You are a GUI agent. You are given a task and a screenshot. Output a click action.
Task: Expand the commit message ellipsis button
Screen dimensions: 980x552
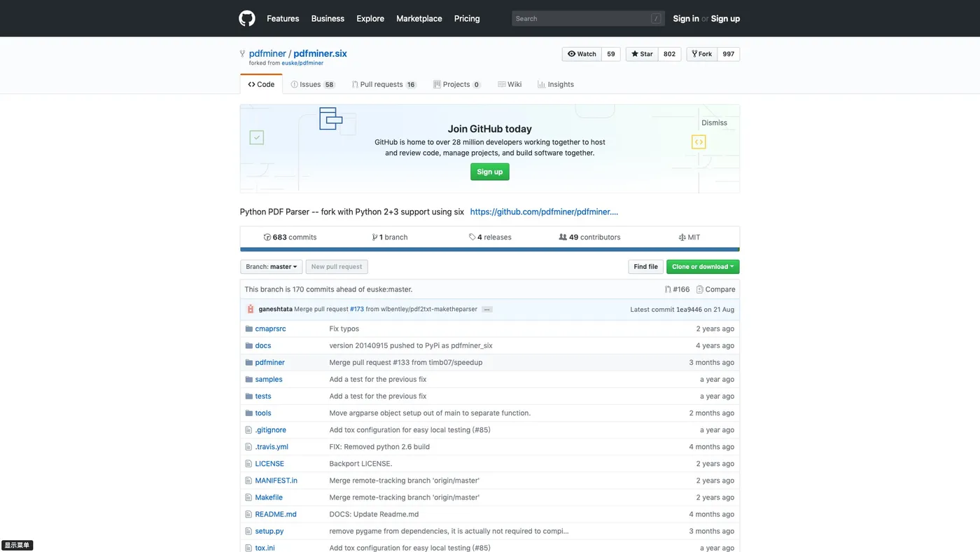click(486, 309)
